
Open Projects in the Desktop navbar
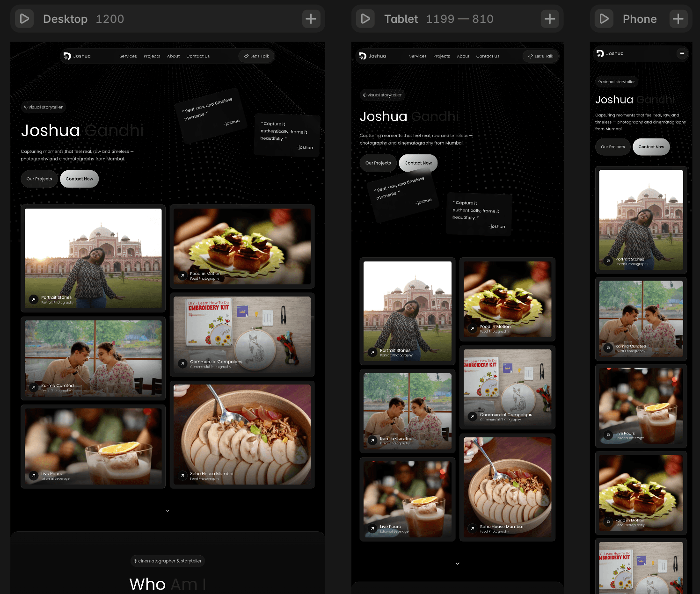tap(152, 56)
